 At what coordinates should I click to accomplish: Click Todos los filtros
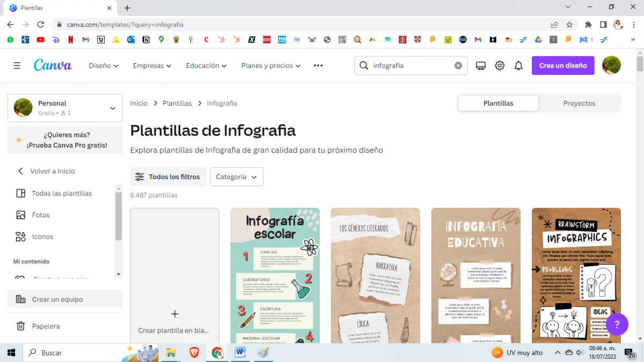tap(168, 176)
